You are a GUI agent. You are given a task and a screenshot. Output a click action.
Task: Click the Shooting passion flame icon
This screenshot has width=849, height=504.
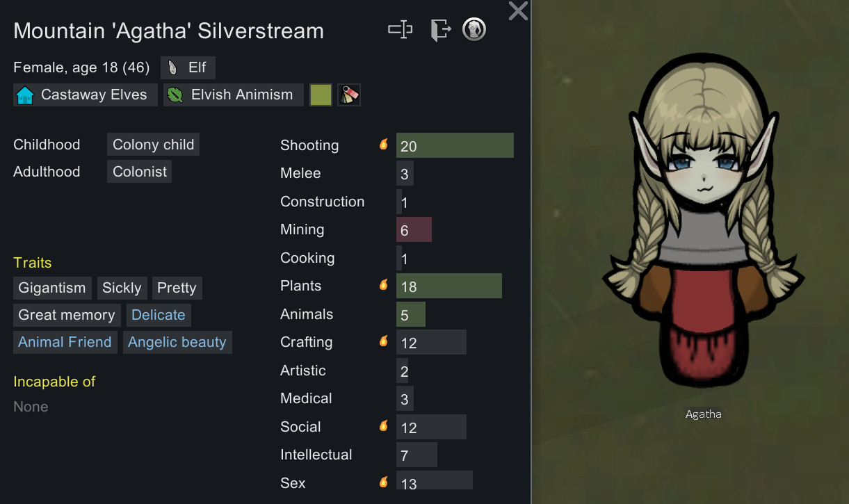pyautogui.click(x=383, y=145)
